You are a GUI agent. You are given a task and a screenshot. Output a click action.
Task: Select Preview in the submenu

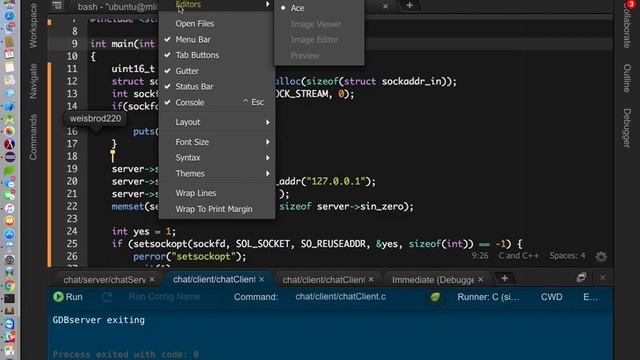pyautogui.click(x=319, y=56)
